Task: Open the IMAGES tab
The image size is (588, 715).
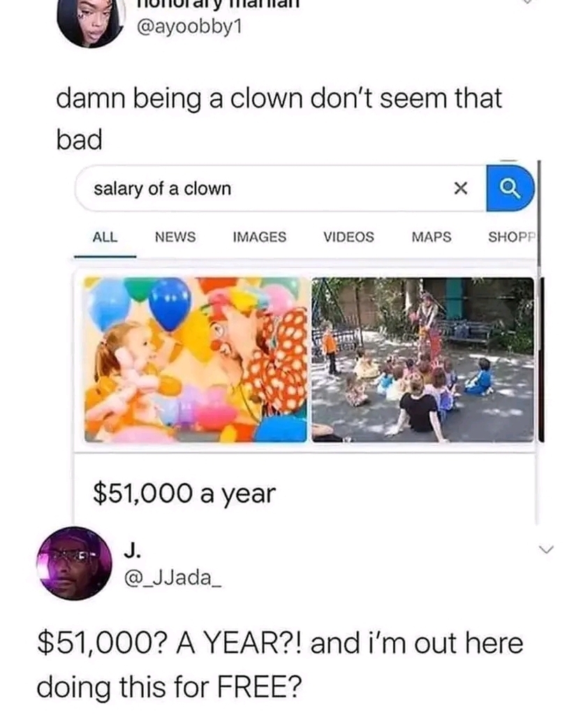Action: tap(260, 237)
